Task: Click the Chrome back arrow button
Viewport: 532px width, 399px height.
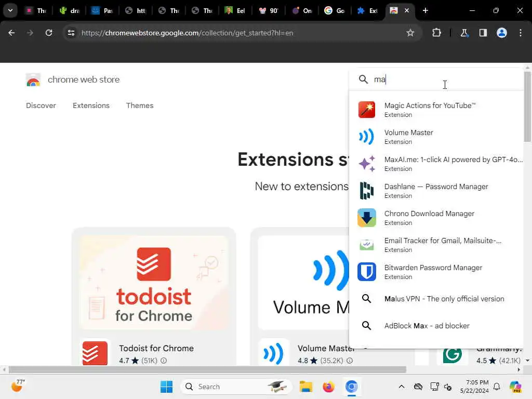Action: pos(11,33)
